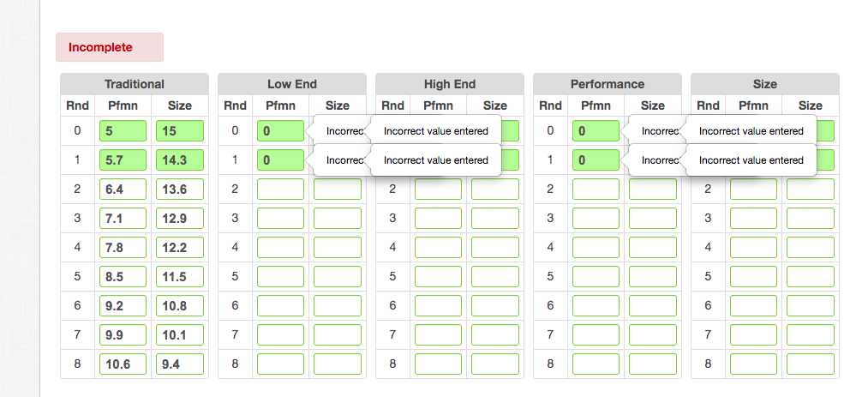Focus Performance round 2 Size field

pyautogui.click(x=653, y=189)
